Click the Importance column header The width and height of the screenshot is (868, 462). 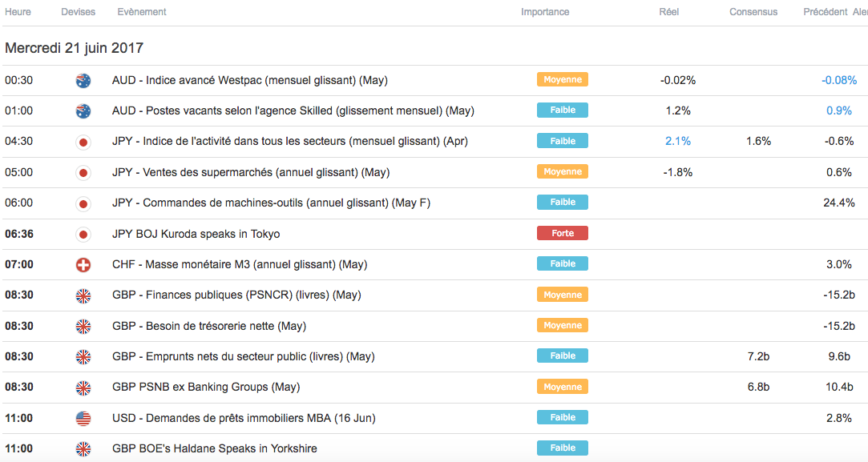(545, 12)
